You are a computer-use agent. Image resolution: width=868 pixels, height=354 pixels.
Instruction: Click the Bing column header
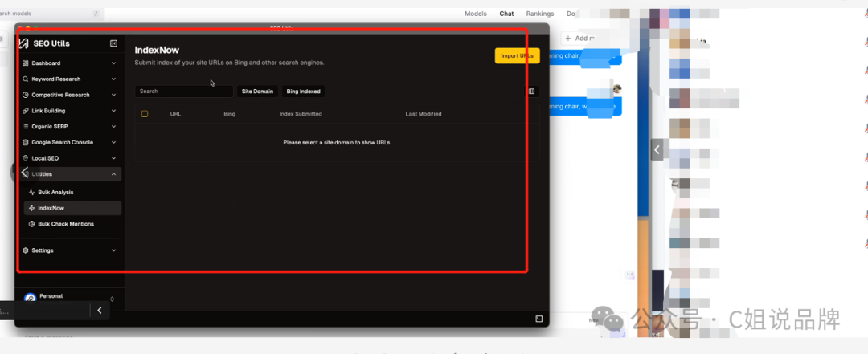(x=229, y=114)
